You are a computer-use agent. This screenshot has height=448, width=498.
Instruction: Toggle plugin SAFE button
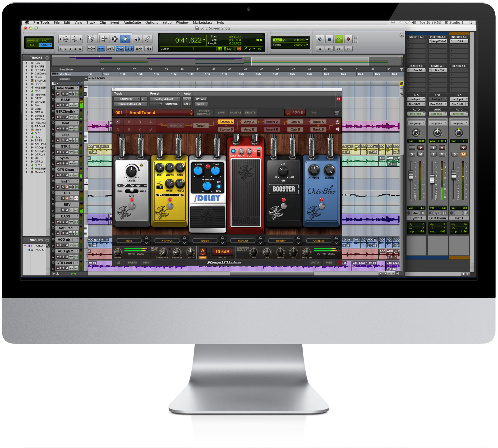coord(187,104)
